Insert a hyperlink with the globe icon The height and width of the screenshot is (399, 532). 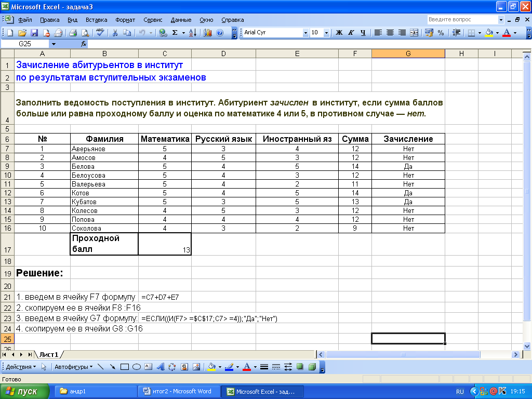[163, 33]
